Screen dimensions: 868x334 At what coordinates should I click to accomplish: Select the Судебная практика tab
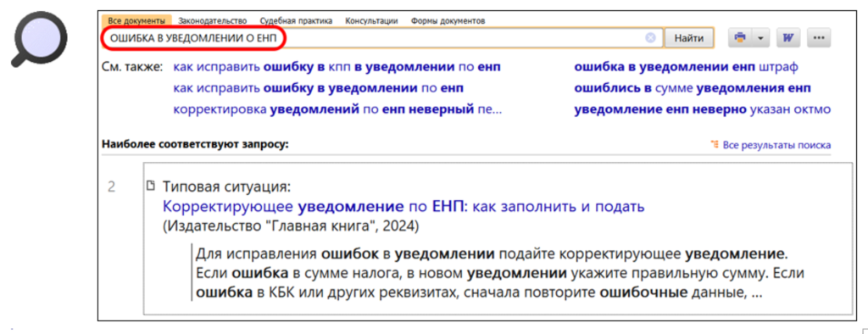coord(296,21)
